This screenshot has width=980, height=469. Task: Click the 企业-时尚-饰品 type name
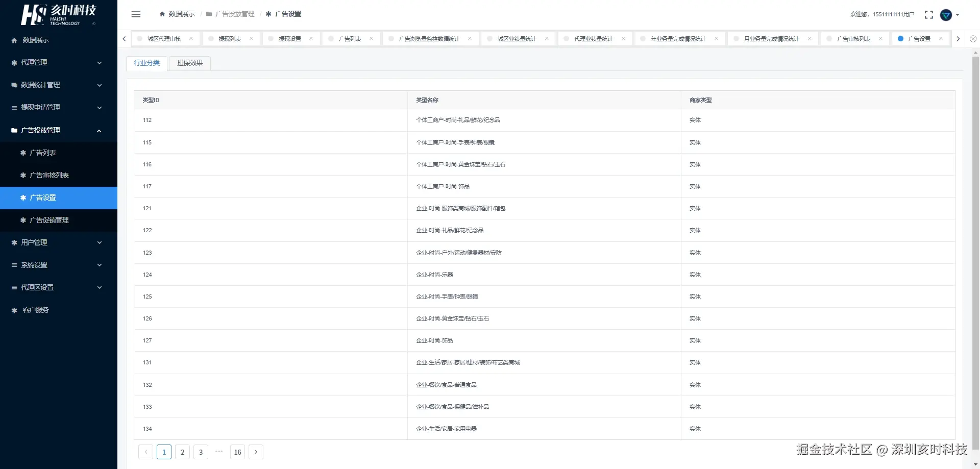click(434, 340)
